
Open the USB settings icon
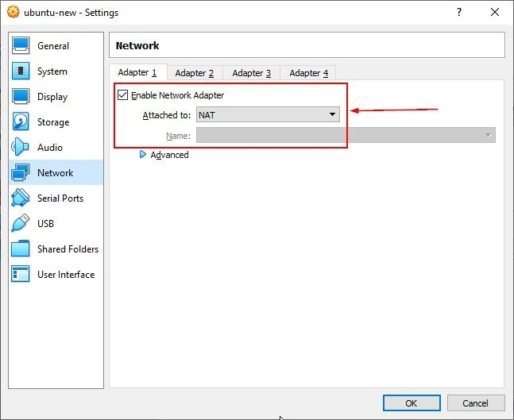pos(21,224)
